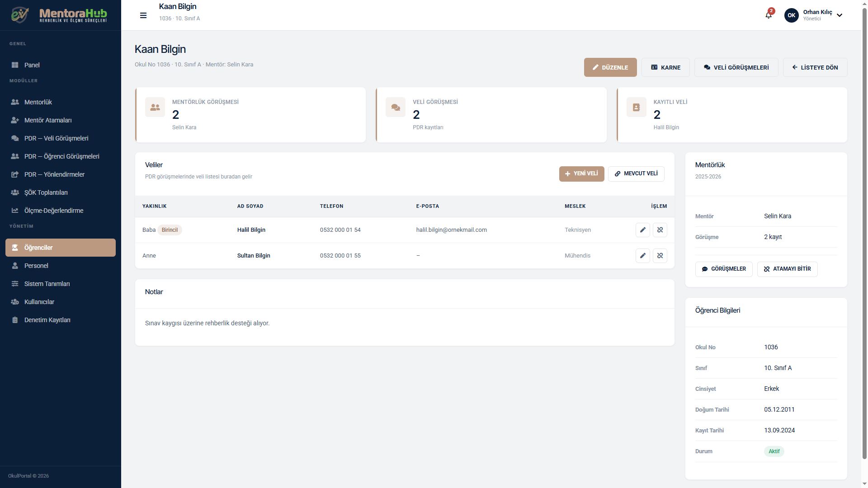Open Denetim Kayıtları logs
Viewport: 868px width, 488px height.
click(61, 320)
